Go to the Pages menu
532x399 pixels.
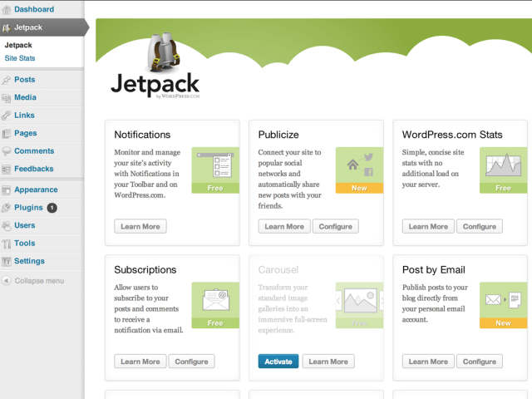click(x=26, y=133)
